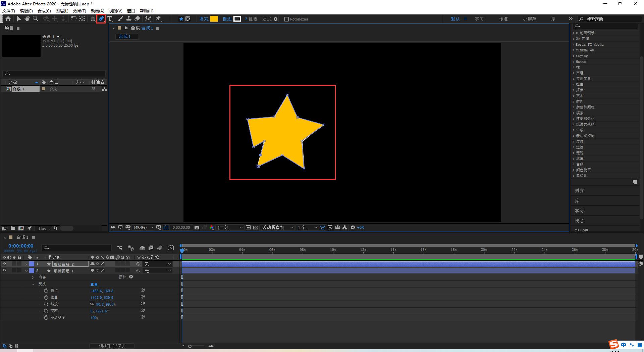644x352 pixels.
Task: Click the timeline layer search field
Action: (x=76, y=248)
